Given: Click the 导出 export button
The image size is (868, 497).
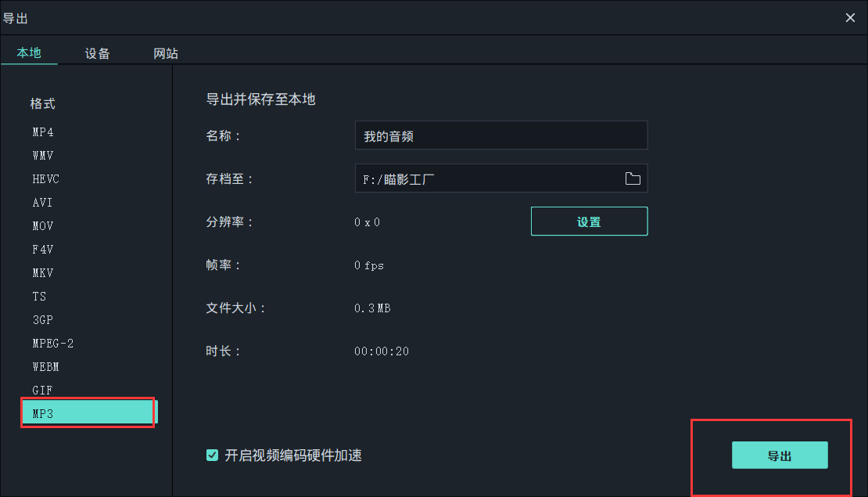Looking at the screenshot, I should pyautogui.click(x=780, y=455).
